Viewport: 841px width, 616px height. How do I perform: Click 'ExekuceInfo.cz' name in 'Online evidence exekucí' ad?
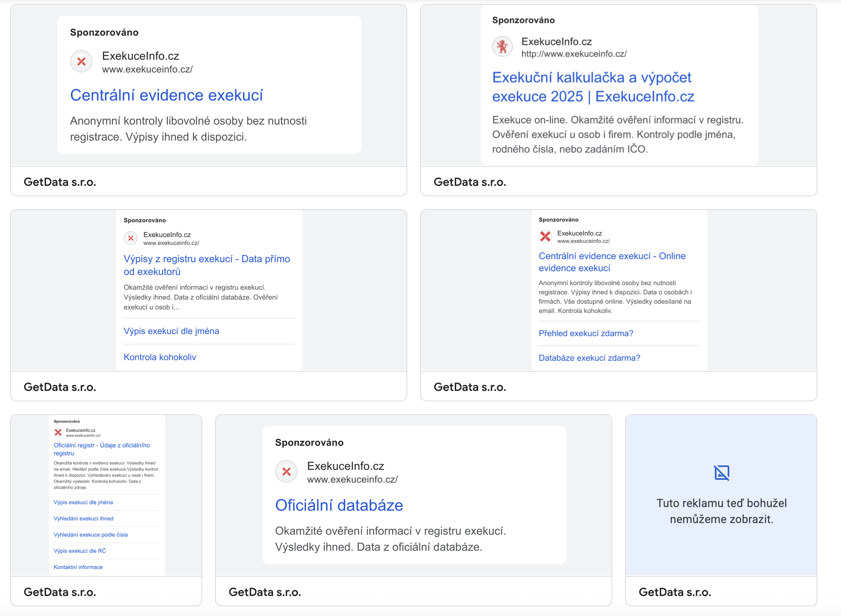tap(579, 233)
